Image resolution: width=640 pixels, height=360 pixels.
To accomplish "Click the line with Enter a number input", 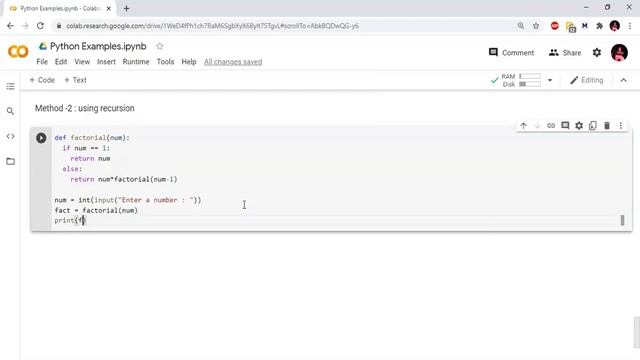I will click(128, 200).
